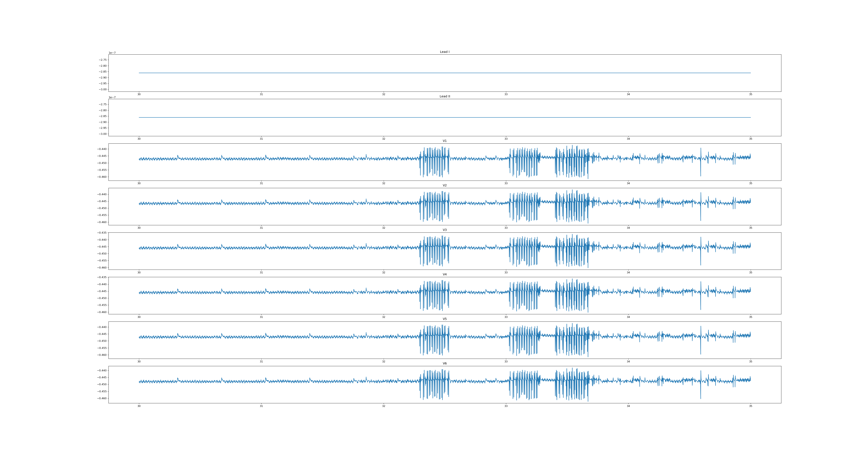Click the −0.440 y-axis label on V6 plot

click(102, 370)
